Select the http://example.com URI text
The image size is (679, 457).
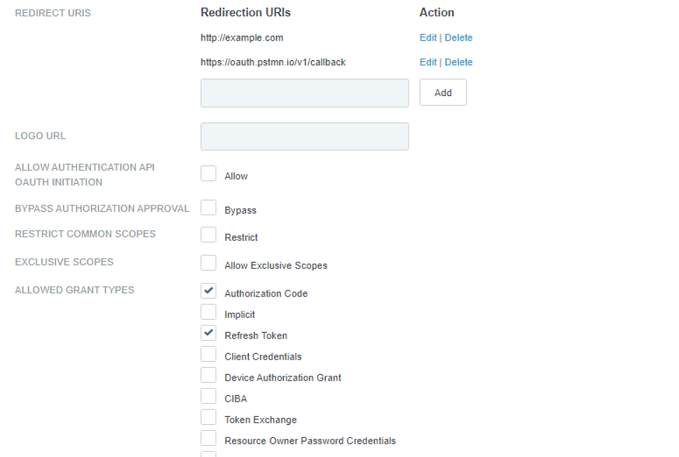point(242,38)
